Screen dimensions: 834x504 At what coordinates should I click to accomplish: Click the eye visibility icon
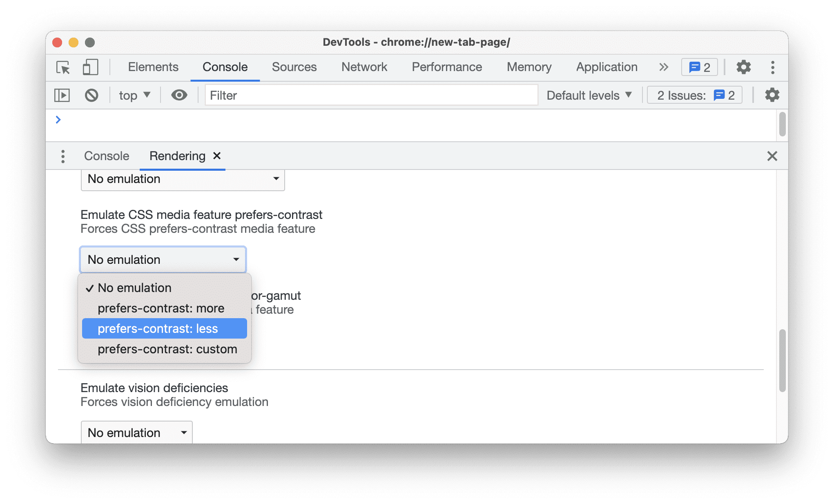(179, 95)
